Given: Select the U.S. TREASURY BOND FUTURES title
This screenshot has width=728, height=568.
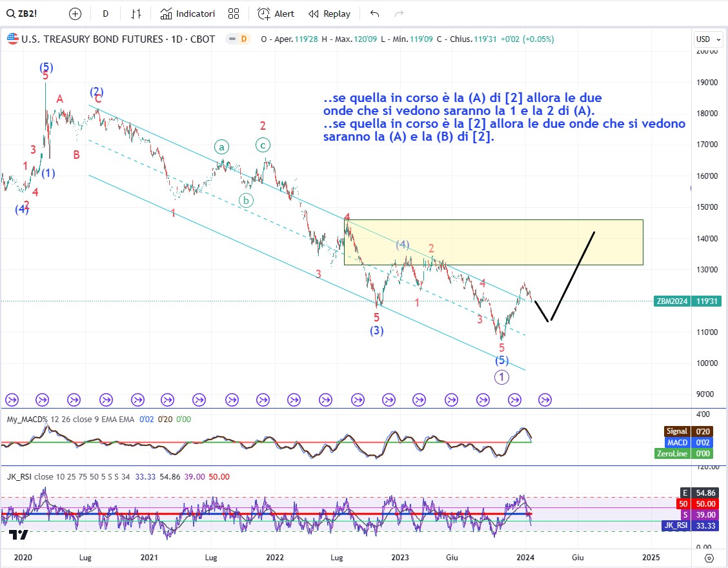Looking at the screenshot, I should click(92, 39).
